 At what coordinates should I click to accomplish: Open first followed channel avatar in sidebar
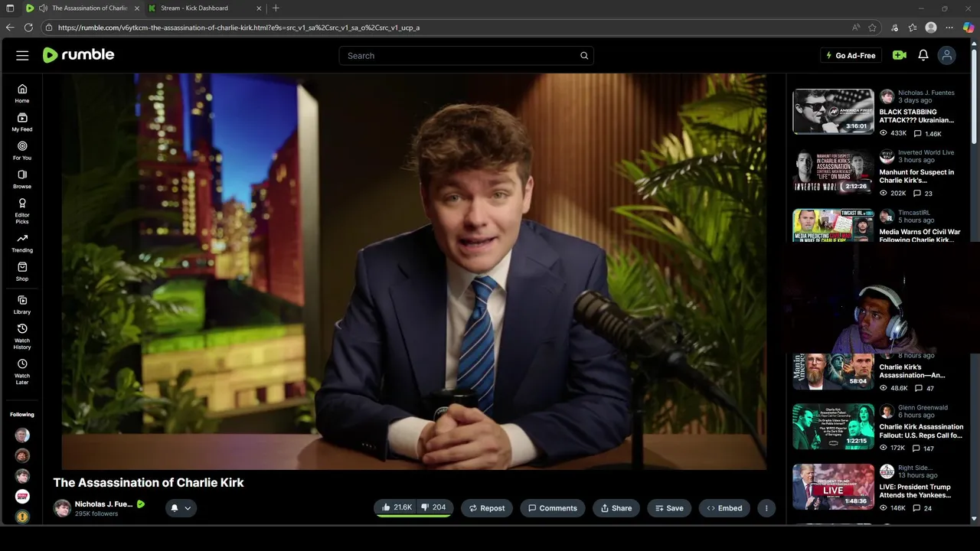coord(22,435)
